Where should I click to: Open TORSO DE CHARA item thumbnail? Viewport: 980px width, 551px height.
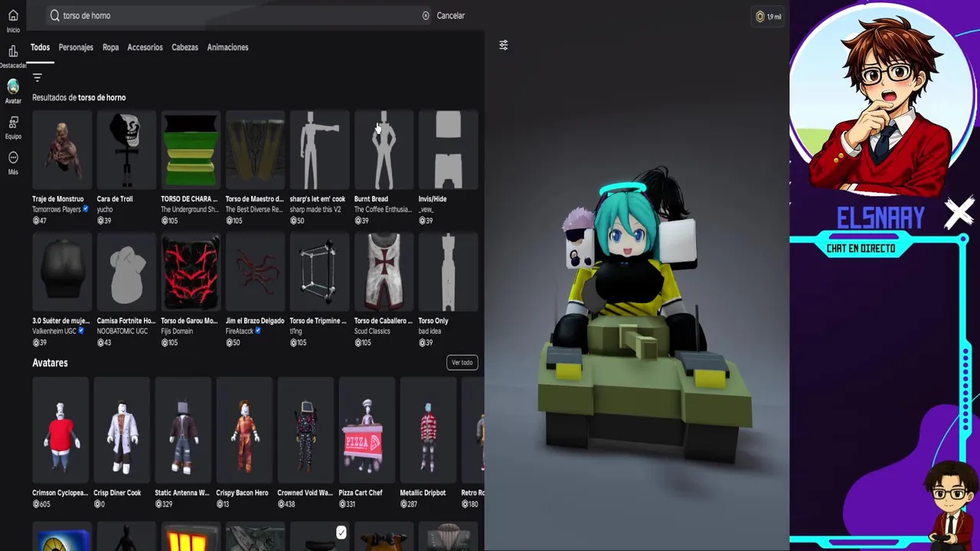click(x=191, y=150)
